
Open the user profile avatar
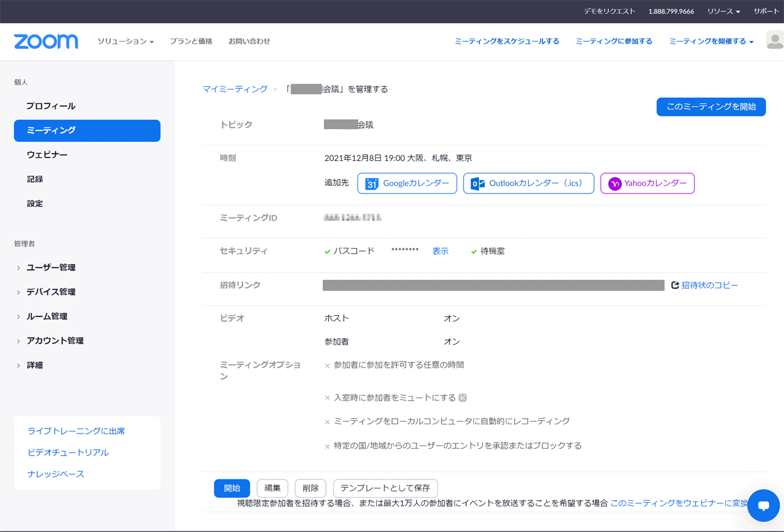click(x=775, y=41)
